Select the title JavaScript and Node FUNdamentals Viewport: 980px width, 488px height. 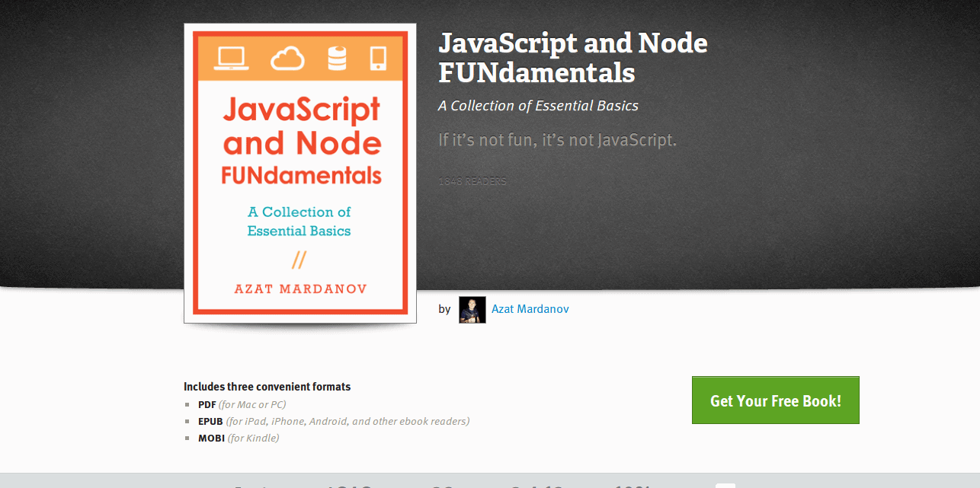pos(573,58)
